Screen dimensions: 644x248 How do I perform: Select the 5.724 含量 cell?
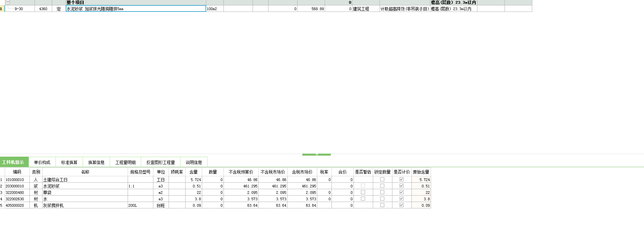(x=194, y=180)
